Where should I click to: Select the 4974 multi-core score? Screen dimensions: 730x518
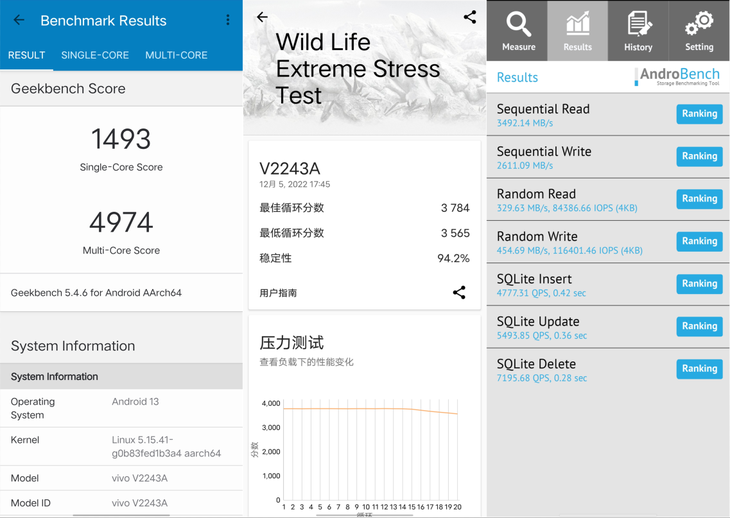121,222
